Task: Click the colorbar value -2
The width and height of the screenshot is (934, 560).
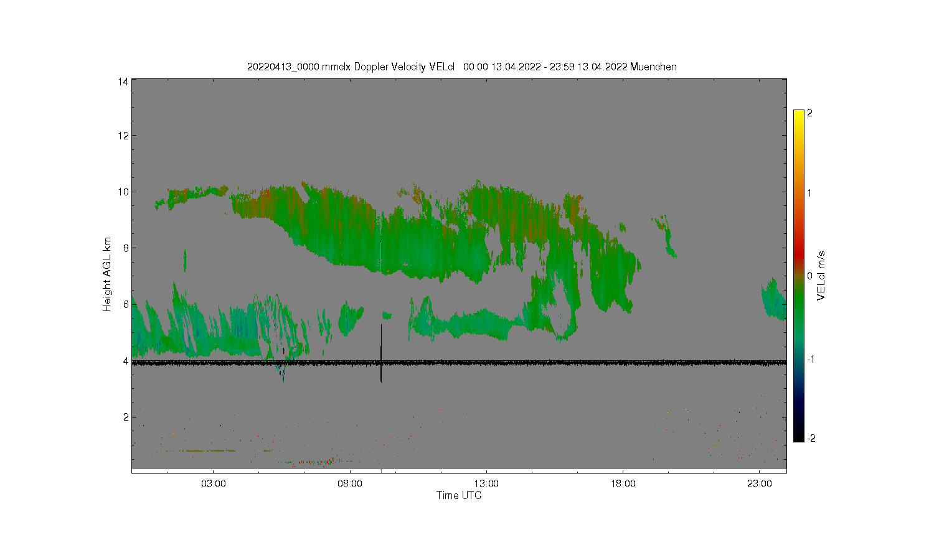Action: (810, 439)
